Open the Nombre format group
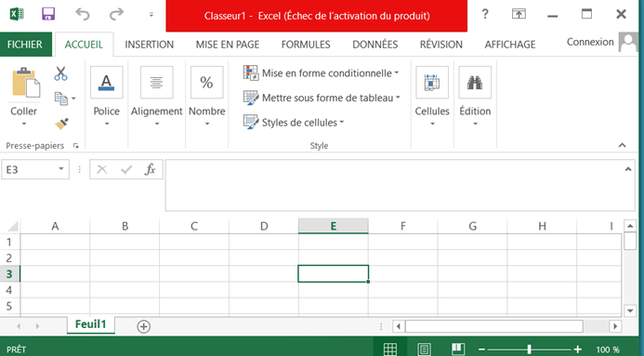Viewport: 644px width, 356px height. tap(207, 97)
